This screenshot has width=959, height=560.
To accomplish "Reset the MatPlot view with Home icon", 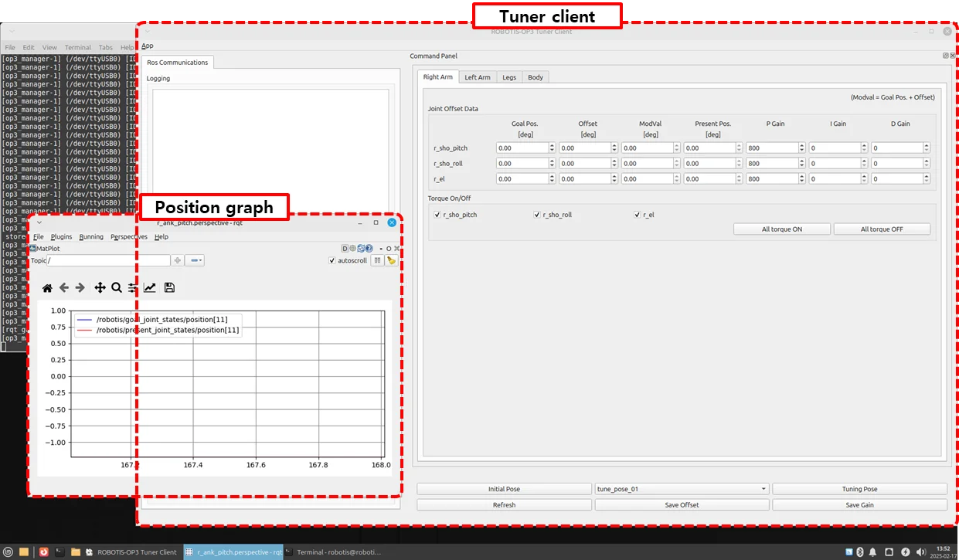I will pos(47,287).
